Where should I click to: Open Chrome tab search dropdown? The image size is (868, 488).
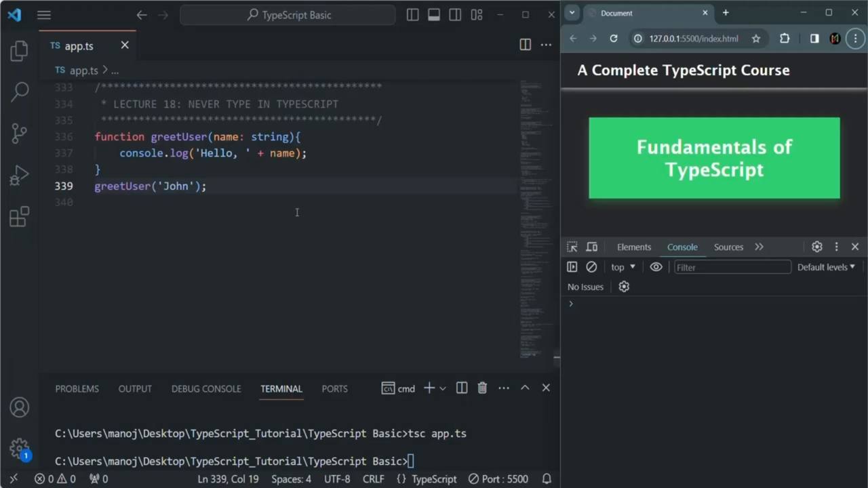click(x=572, y=12)
